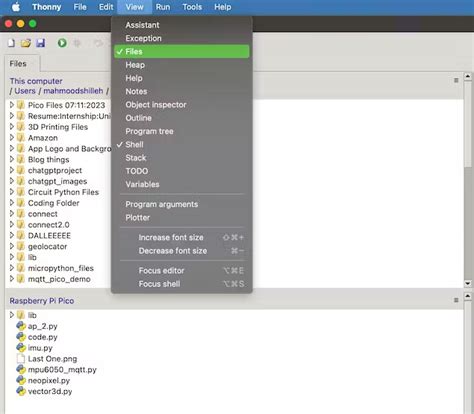
Task: Open Program arguments from View menu
Action: point(182,204)
